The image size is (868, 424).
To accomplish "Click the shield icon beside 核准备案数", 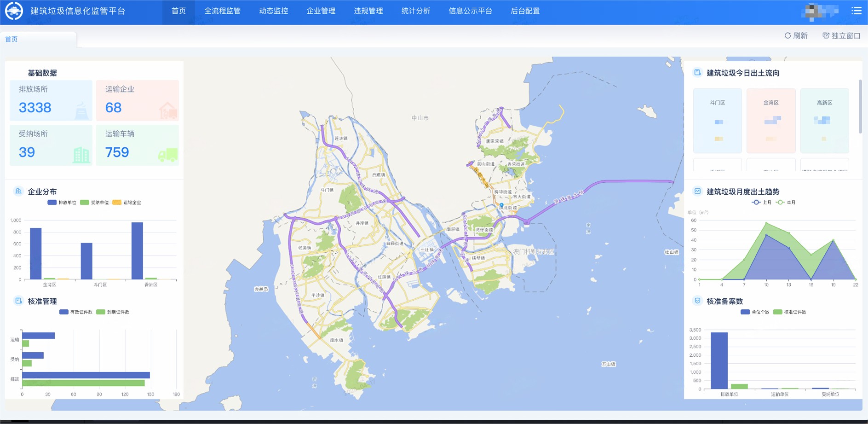I will pos(696,302).
